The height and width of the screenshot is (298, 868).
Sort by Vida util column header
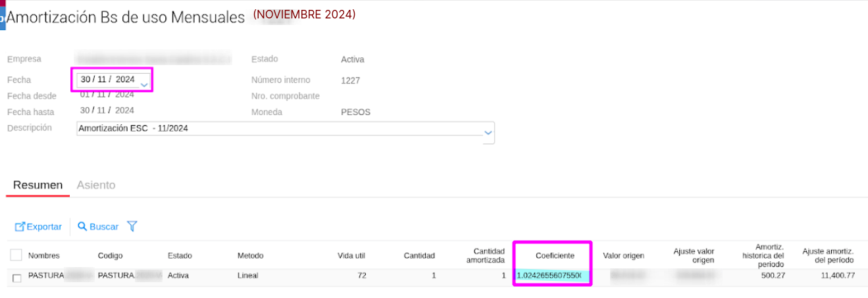point(351,256)
